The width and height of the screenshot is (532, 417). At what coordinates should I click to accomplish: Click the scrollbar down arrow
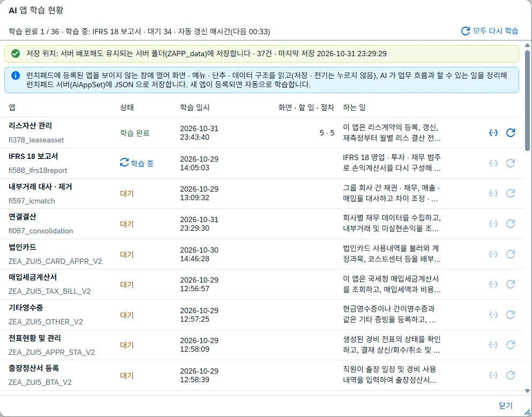click(527, 391)
